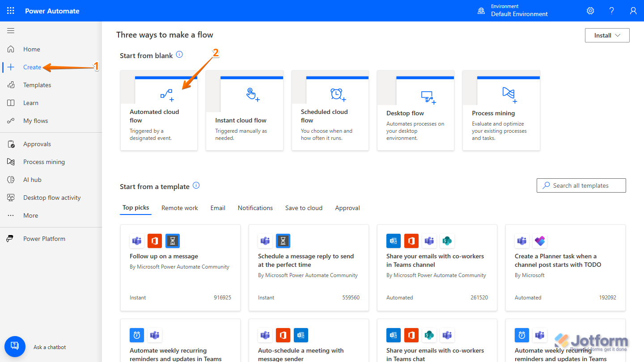Open the app launcher waffle icon
This screenshot has height=362, width=644.
11,10
